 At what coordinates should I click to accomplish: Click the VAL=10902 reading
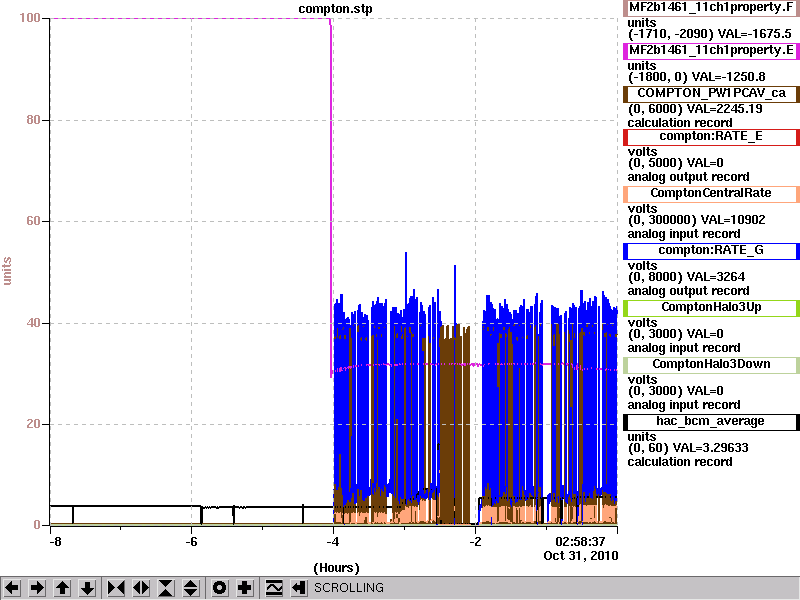tap(733, 220)
